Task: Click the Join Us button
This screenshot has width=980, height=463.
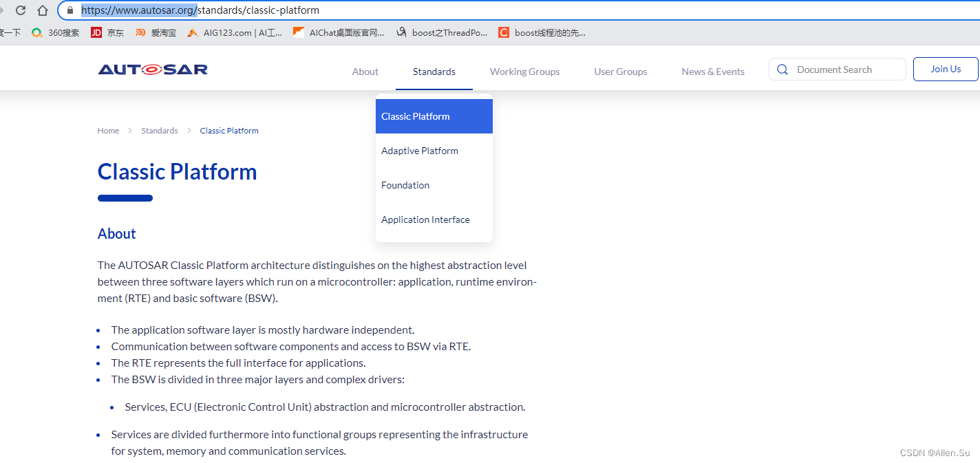Action: [946, 69]
